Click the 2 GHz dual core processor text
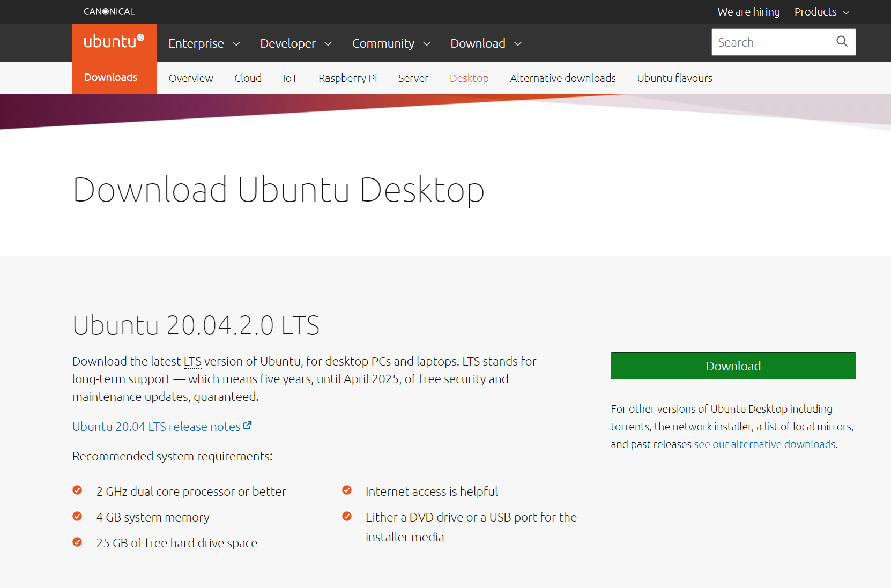The width and height of the screenshot is (891, 588). tap(191, 492)
